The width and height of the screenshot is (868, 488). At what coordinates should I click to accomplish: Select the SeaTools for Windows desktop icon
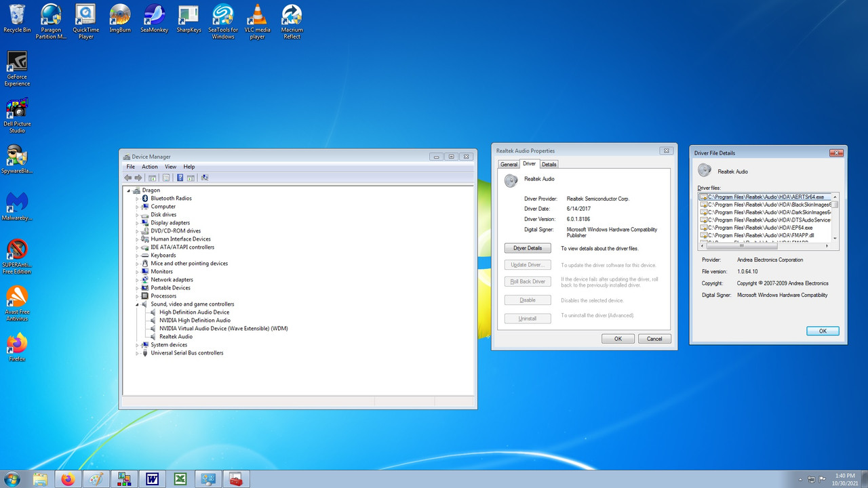223,22
